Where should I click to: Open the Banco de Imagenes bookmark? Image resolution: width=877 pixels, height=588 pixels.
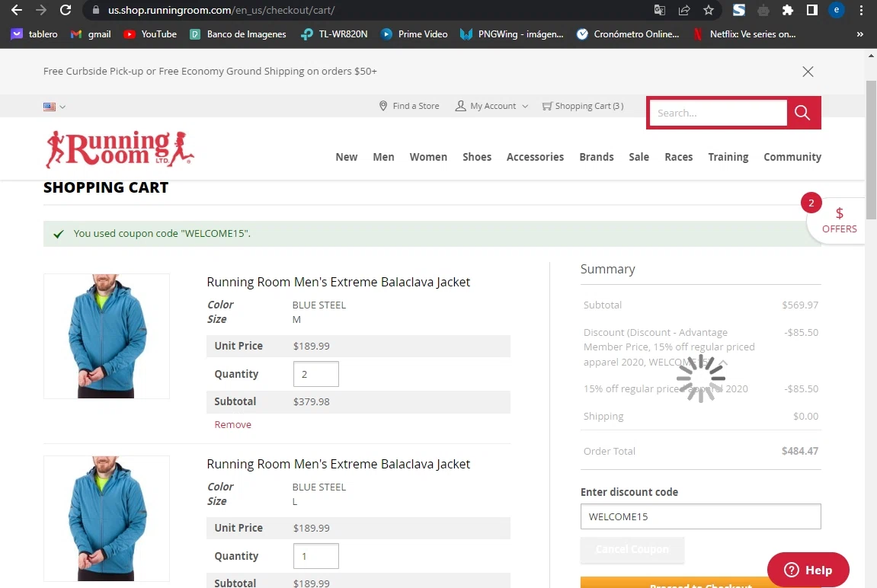pyautogui.click(x=238, y=34)
